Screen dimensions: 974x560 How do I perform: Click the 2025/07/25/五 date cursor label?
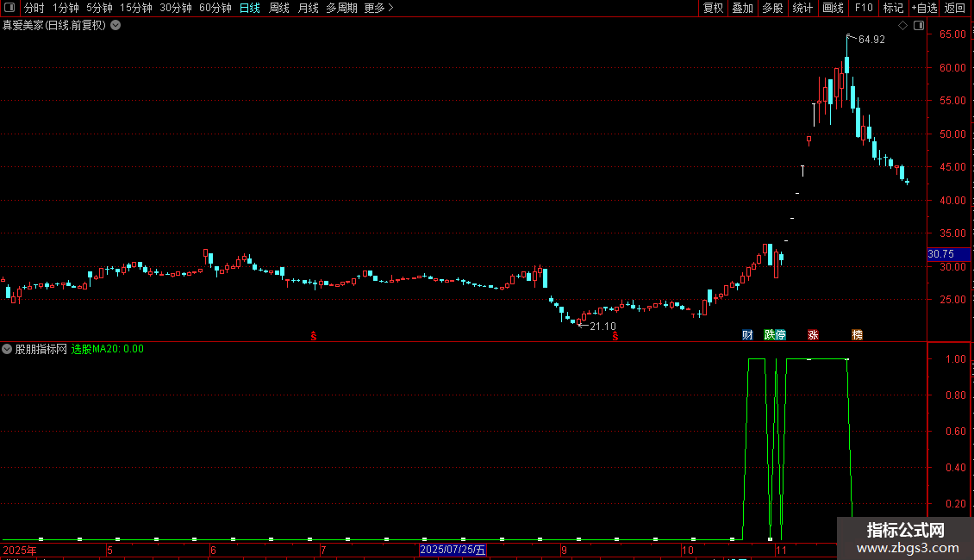click(x=453, y=550)
